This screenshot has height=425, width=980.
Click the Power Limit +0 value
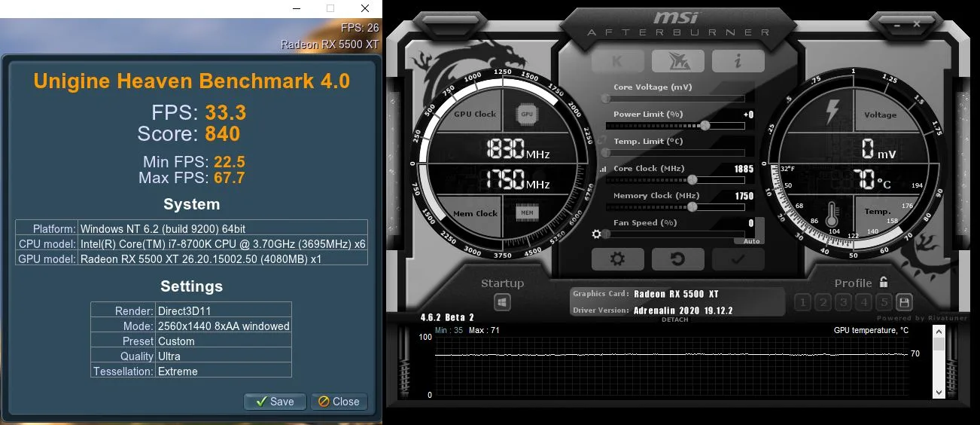click(748, 115)
